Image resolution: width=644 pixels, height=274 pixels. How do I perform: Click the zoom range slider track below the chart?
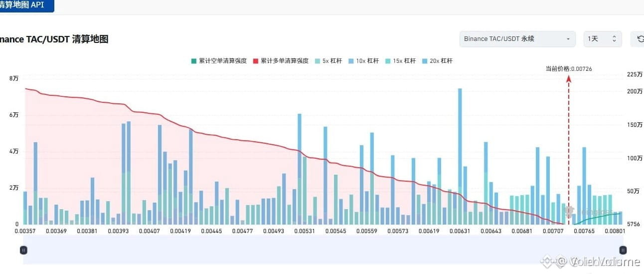[x=322, y=250]
